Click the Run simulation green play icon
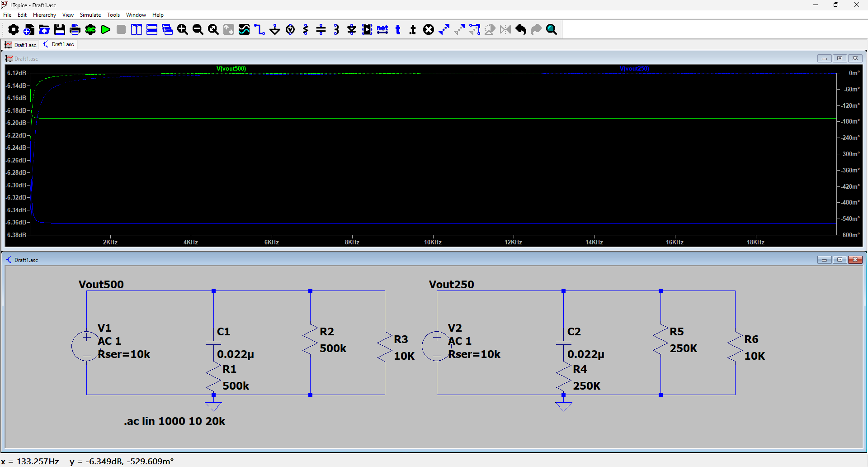The height and width of the screenshot is (467, 868). pos(106,30)
